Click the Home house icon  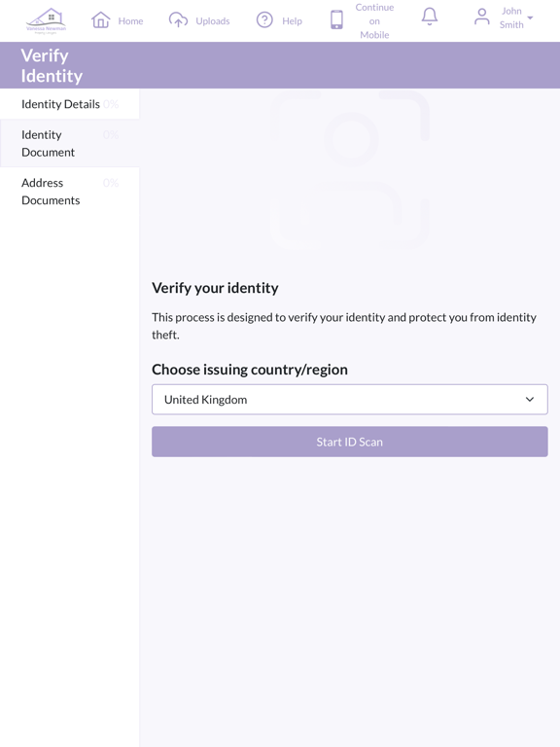point(101,20)
